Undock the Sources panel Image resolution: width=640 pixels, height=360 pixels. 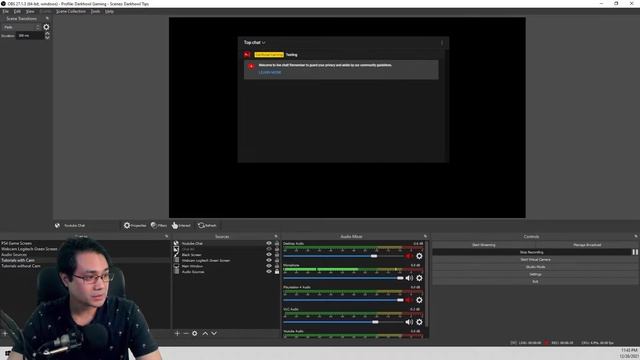(276, 236)
